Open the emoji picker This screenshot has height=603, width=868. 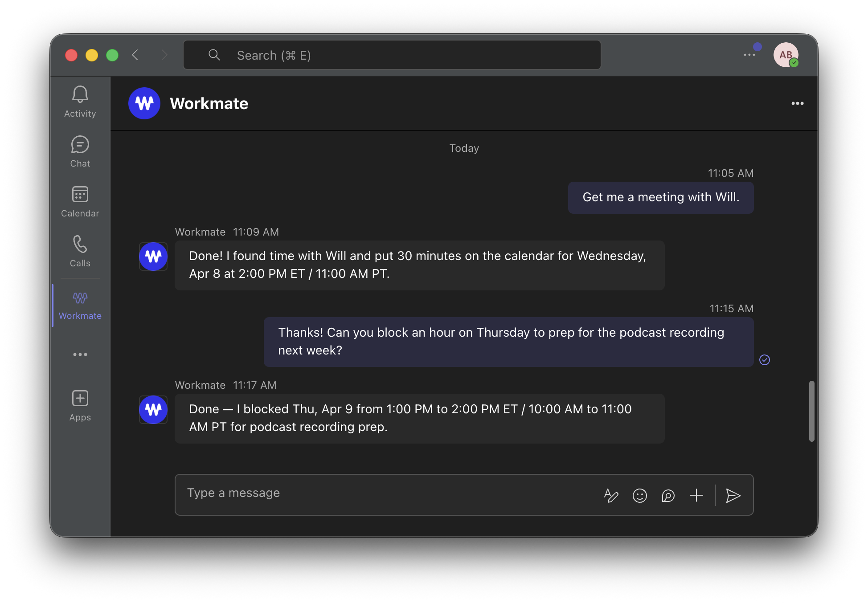639,495
